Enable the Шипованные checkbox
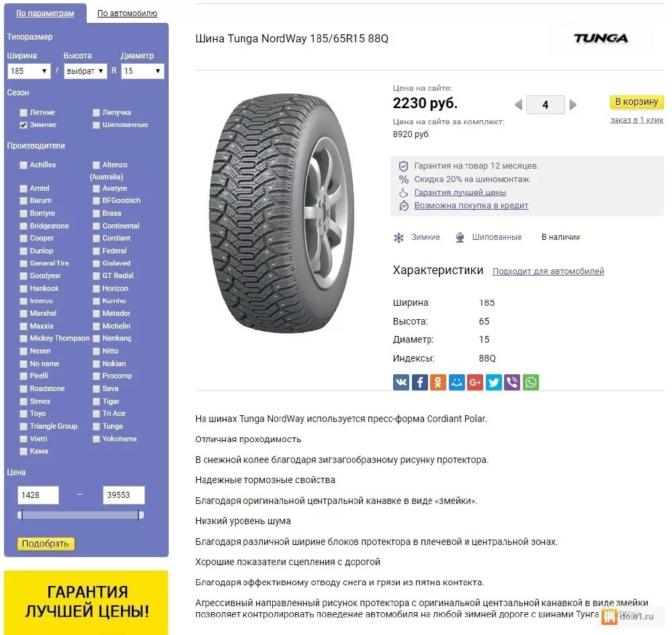 point(96,125)
